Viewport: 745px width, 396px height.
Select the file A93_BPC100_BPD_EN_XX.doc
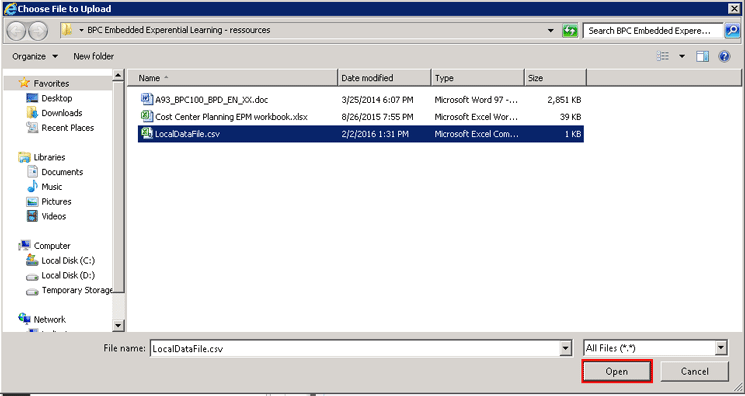tap(211, 100)
